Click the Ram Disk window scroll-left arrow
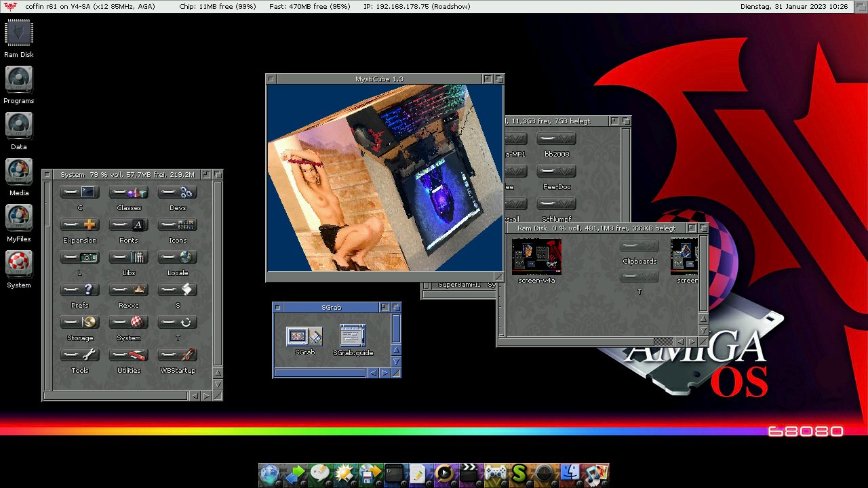This screenshot has width=868, height=488. (680, 342)
